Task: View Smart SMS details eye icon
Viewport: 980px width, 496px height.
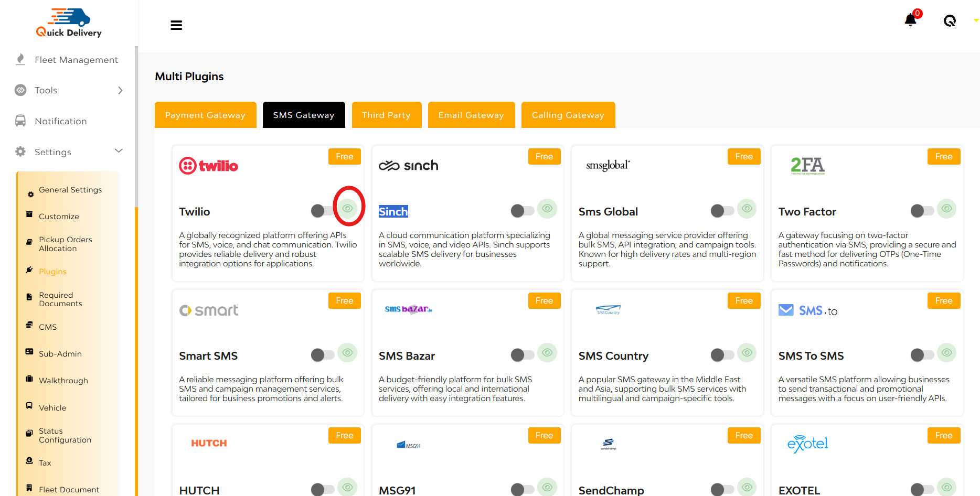Action: point(347,353)
